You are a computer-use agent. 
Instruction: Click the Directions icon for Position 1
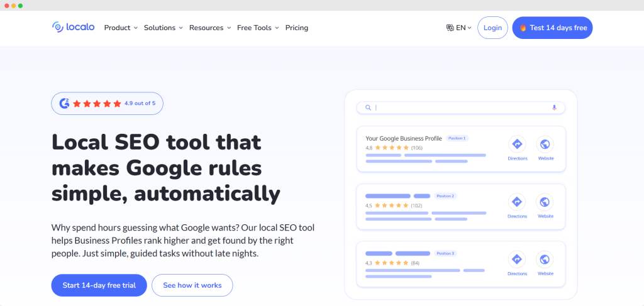click(x=517, y=144)
